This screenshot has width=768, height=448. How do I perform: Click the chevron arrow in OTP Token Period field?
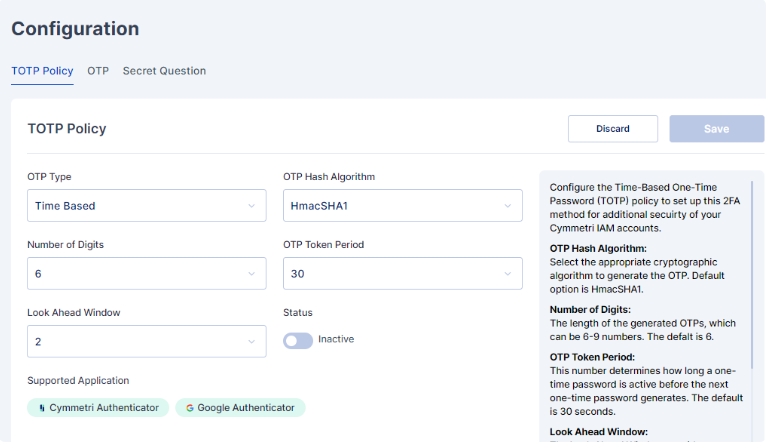point(507,274)
